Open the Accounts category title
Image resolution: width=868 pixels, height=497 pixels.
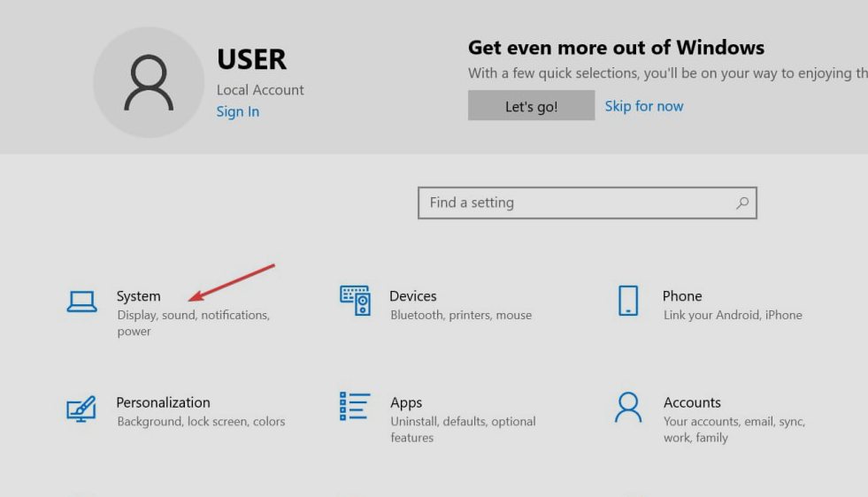pyautogui.click(x=692, y=402)
